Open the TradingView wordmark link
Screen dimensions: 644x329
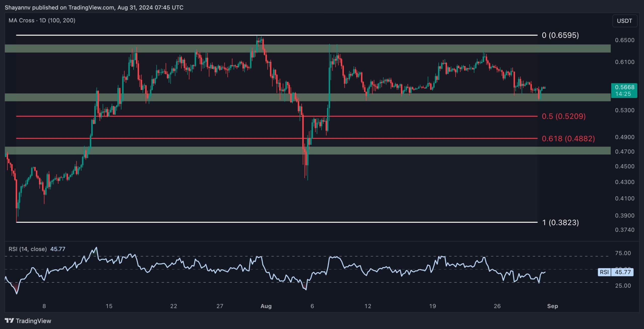(33, 321)
